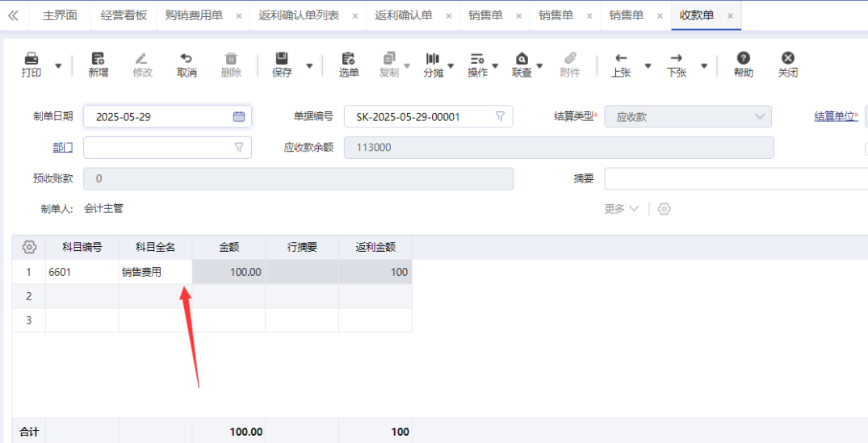
Task: Open the calendar picker for 制单日期
Action: pos(239,117)
